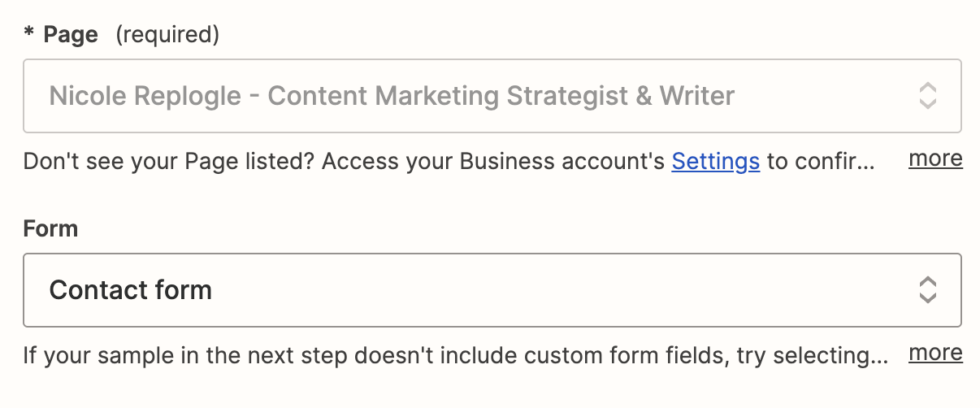Expand 'more' under the Form field
The height and width of the screenshot is (408, 980).
tap(935, 353)
